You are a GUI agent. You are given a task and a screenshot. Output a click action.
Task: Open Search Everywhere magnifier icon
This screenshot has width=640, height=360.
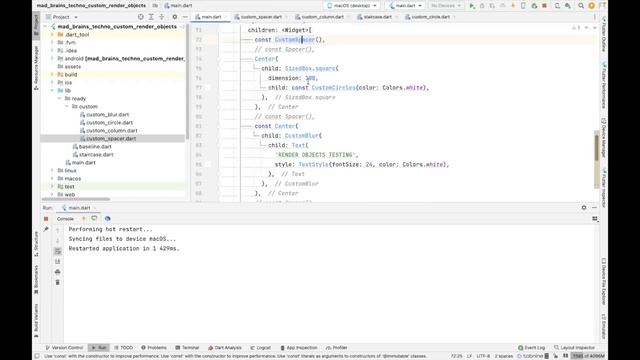pos(581,6)
